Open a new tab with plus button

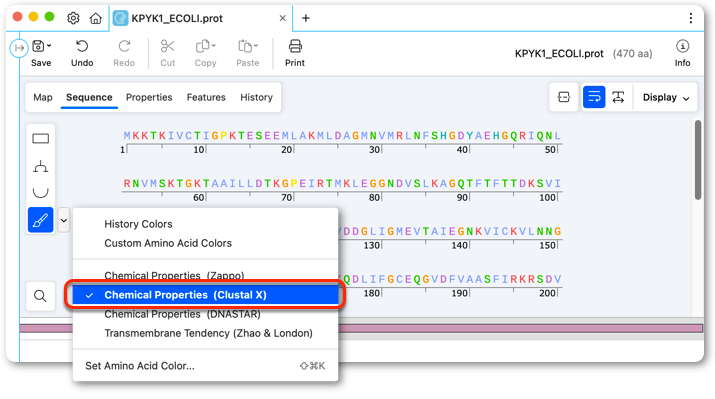tap(306, 18)
